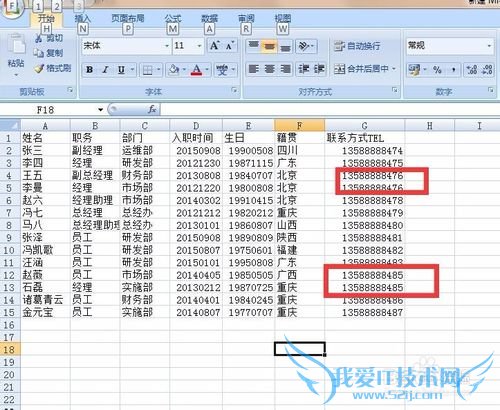
Task: Open the View (视图) tab
Action: click(x=283, y=19)
